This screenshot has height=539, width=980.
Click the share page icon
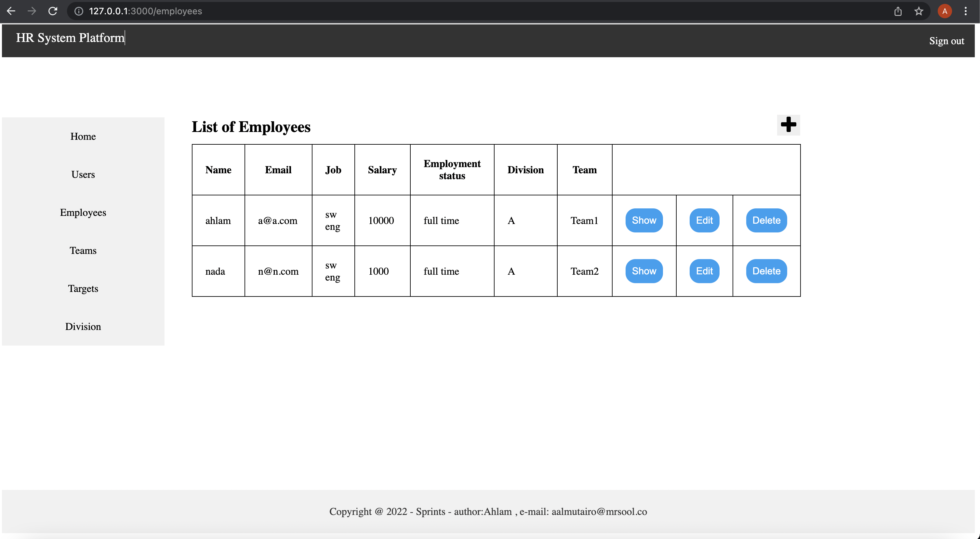tap(898, 11)
